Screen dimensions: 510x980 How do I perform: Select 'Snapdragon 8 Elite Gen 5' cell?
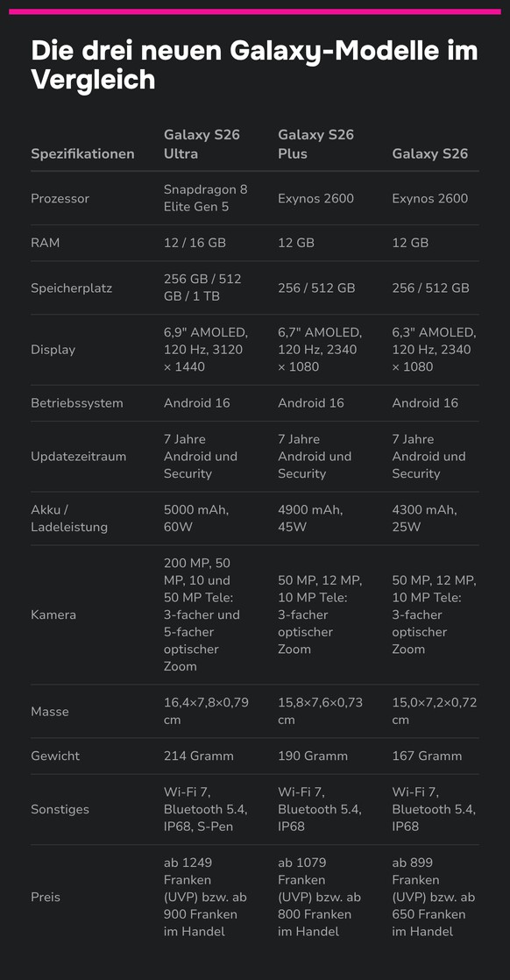pos(206,198)
